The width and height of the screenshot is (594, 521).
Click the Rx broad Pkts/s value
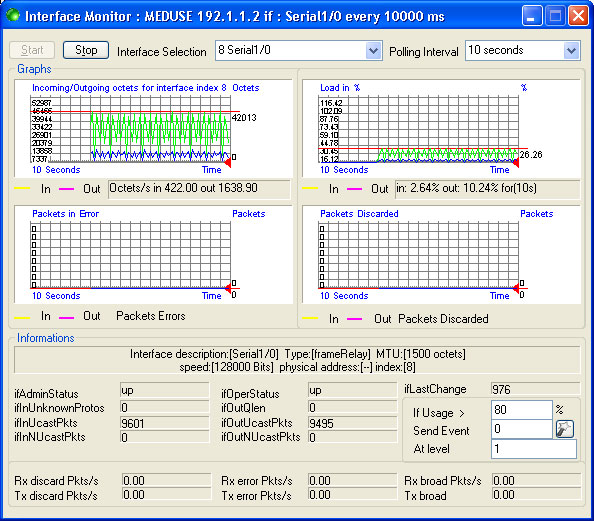pyautogui.click(x=536, y=480)
